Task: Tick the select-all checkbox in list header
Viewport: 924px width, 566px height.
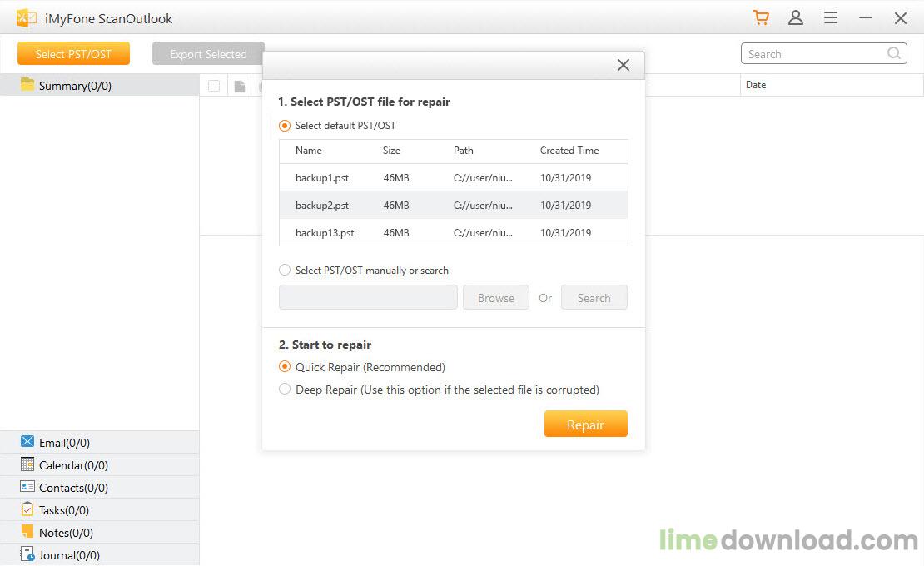Action: tap(214, 86)
